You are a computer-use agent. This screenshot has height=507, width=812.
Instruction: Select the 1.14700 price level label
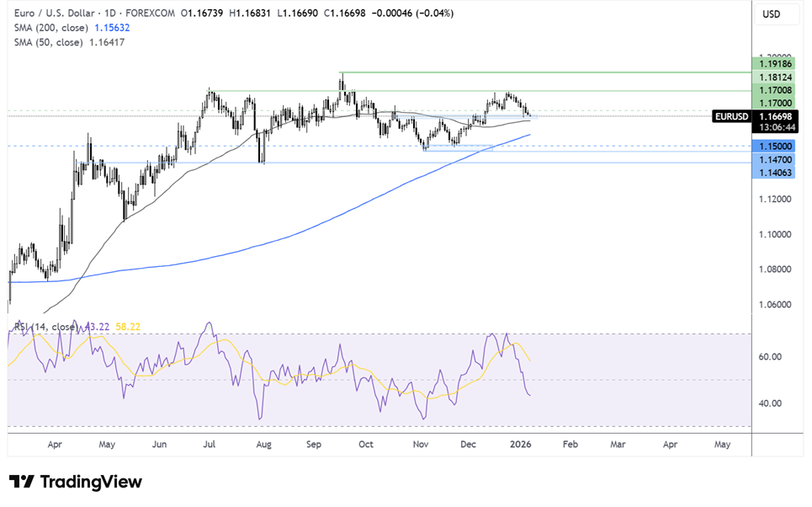[776, 158]
